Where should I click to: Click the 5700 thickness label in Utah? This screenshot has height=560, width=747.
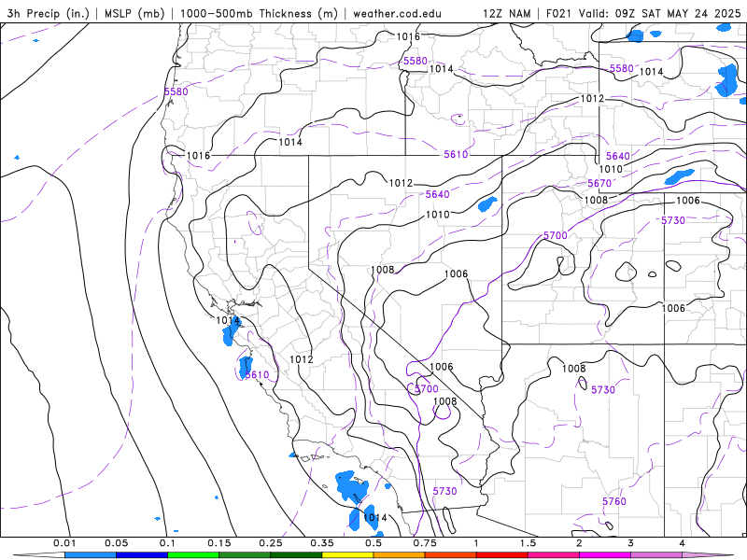[556, 235]
